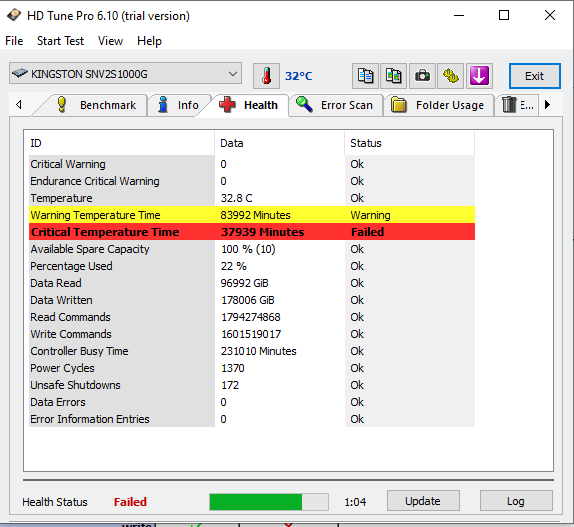The image size is (574, 527).
Task: Select the Controller Busy Time row
Action: (x=252, y=351)
